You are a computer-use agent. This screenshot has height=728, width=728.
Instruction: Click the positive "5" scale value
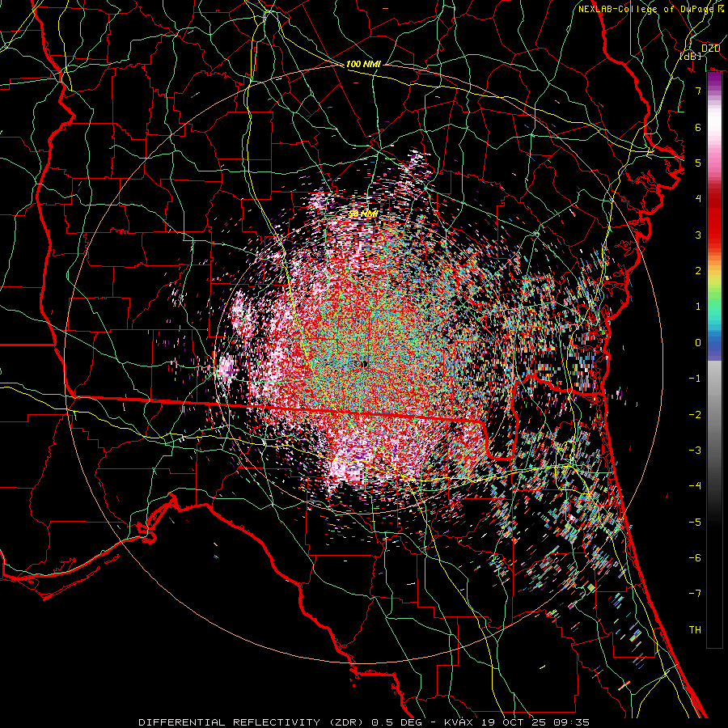click(x=698, y=163)
